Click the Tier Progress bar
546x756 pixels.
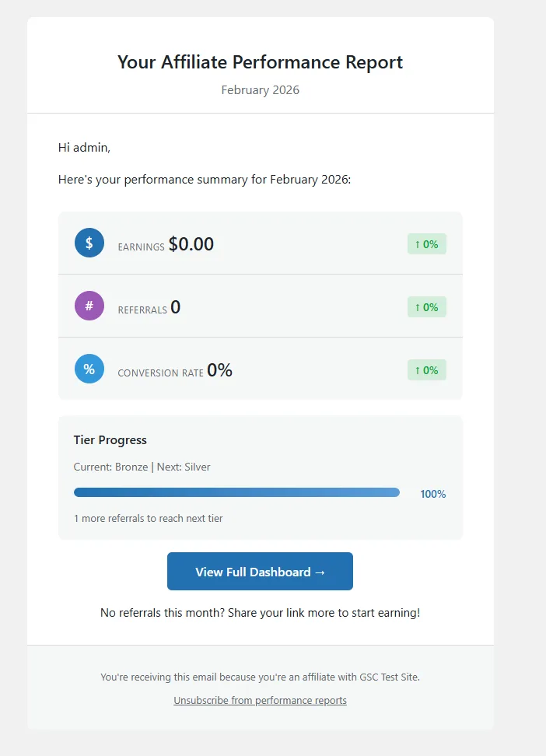236,492
